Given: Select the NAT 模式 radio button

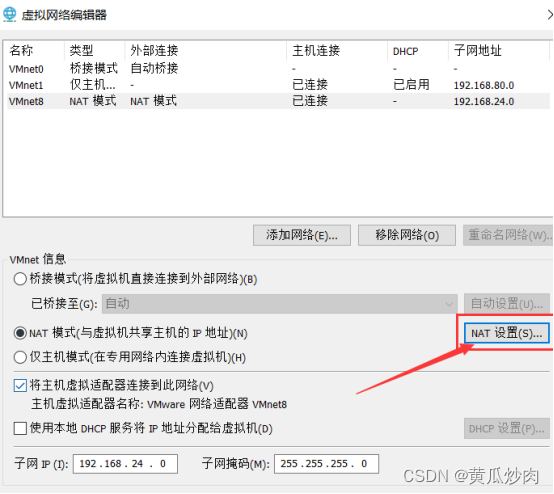Looking at the screenshot, I should click(x=20, y=333).
